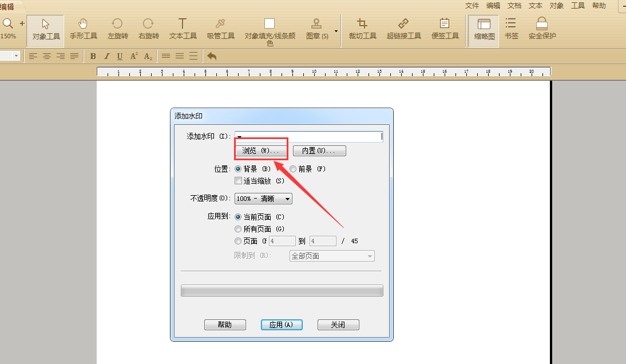Viewport: 626px width, 364px height.
Task: Select 当前页面 current page radio
Action: (x=238, y=217)
